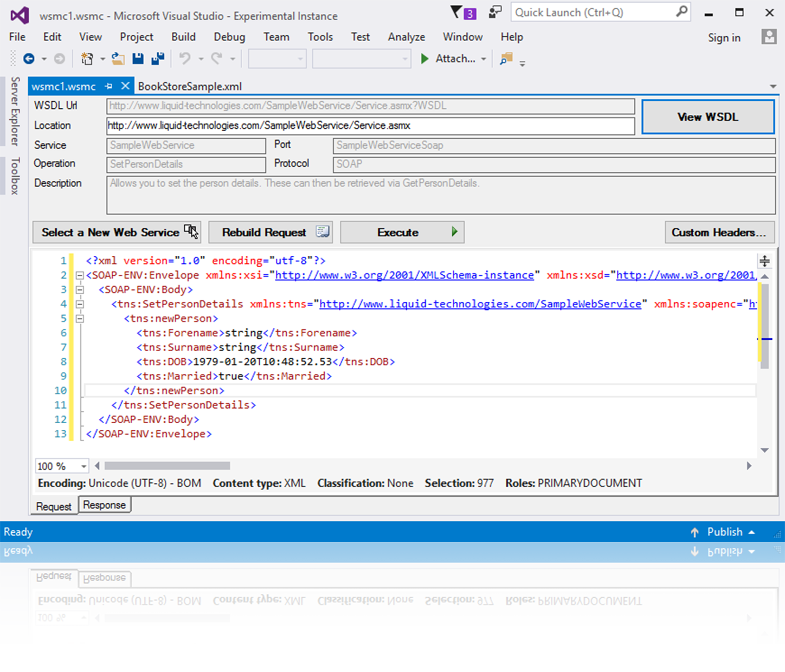
Task: Switch to the BookStoreSample.xml tab
Action: tap(189, 86)
